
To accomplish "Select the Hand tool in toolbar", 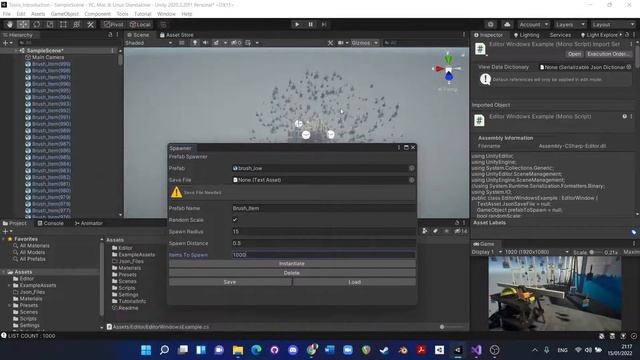I will [9, 24].
